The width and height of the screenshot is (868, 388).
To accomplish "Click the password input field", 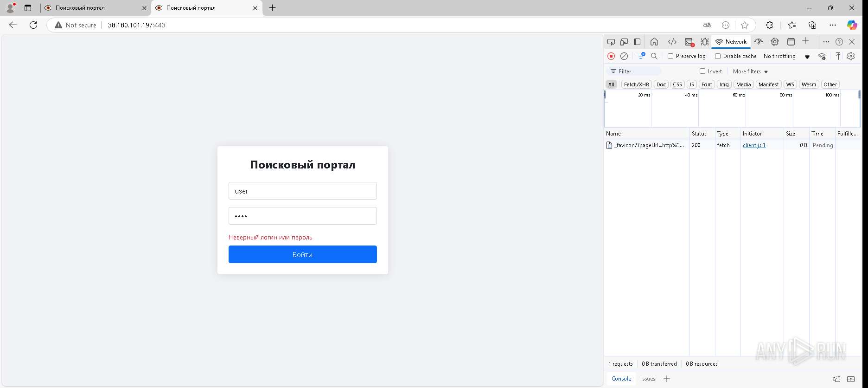I will [x=302, y=216].
